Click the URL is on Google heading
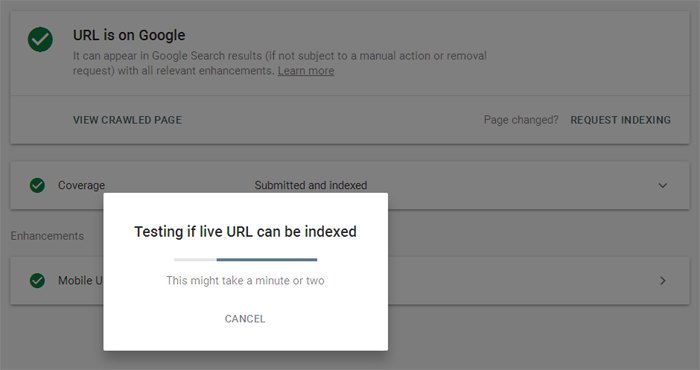This screenshot has width=700, height=370. 129,35
